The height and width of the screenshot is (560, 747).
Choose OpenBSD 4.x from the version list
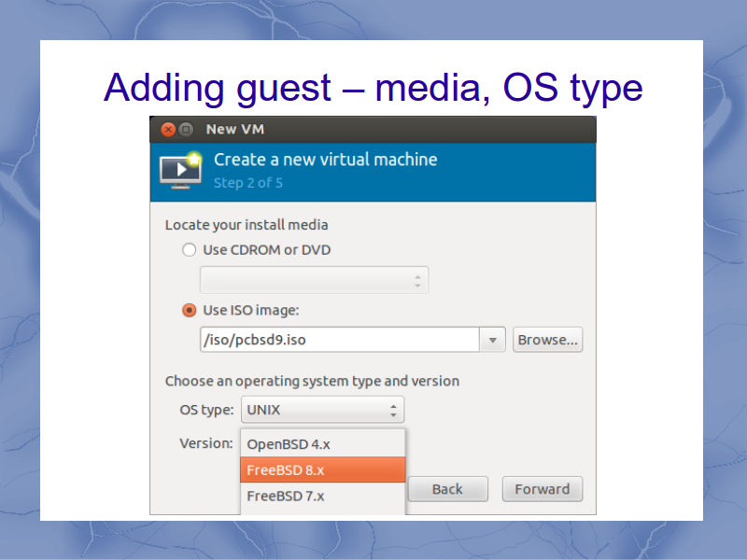[322, 444]
